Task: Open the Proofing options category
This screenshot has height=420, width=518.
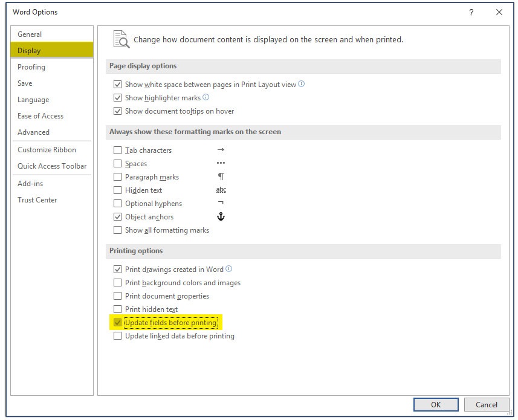Action: point(31,67)
